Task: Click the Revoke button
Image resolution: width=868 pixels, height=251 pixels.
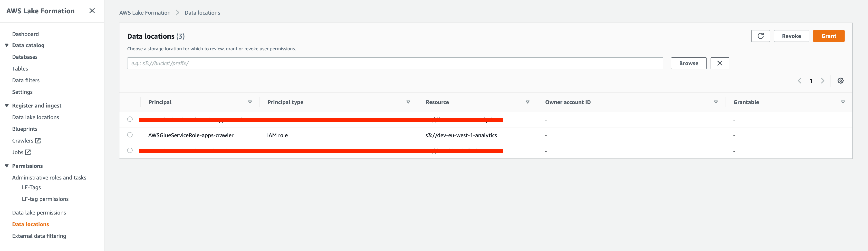Action: coord(791,36)
